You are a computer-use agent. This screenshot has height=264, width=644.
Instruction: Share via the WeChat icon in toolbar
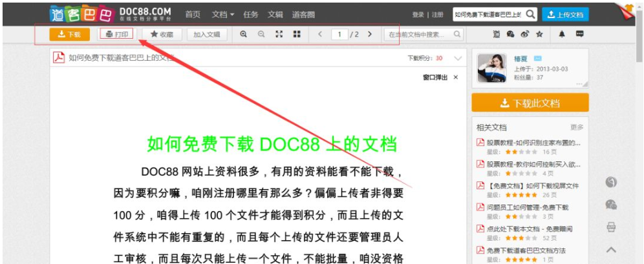(511, 34)
